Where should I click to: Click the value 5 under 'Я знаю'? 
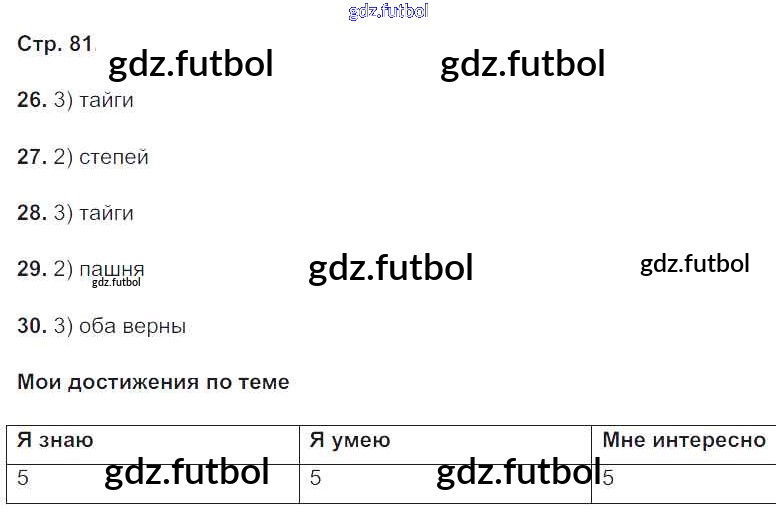(x=23, y=479)
